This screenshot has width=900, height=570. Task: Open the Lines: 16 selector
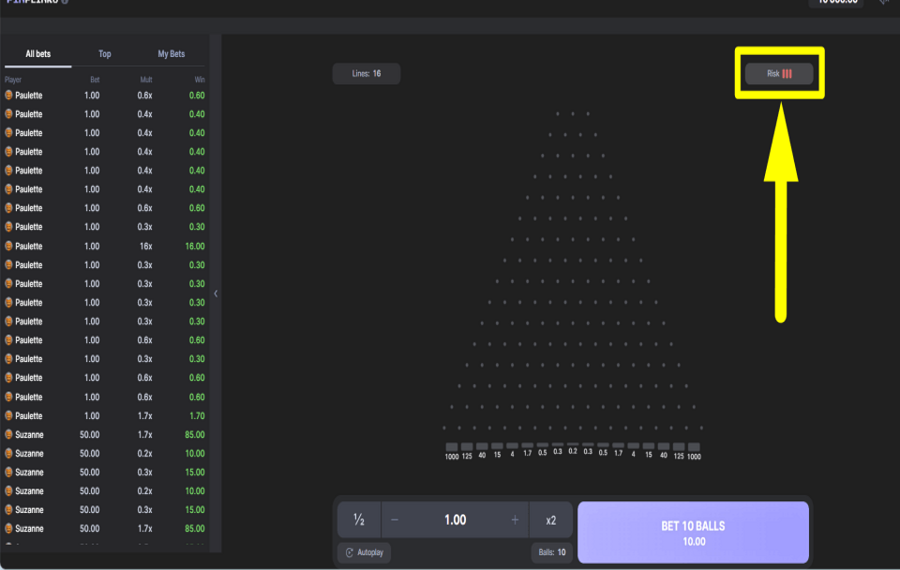[x=366, y=74]
